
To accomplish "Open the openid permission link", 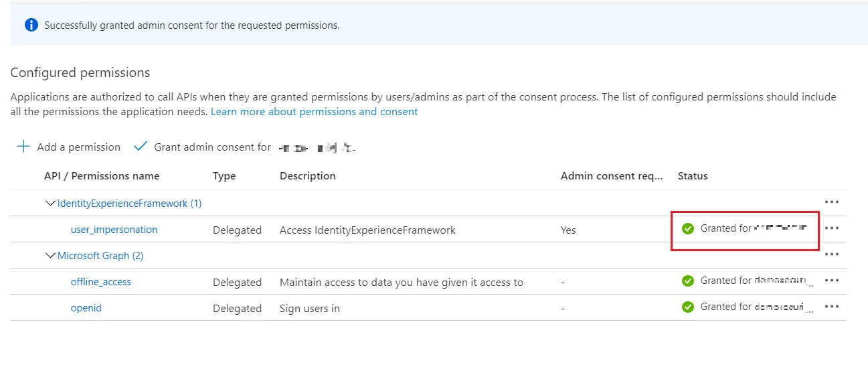I will (x=86, y=308).
